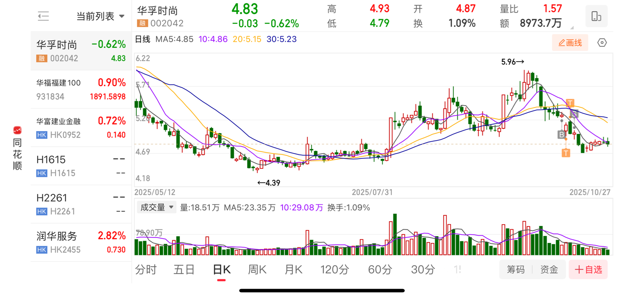The height and width of the screenshot is (298, 644).
Task: Toggle portrait/landscape device icon
Action: tap(596, 16)
